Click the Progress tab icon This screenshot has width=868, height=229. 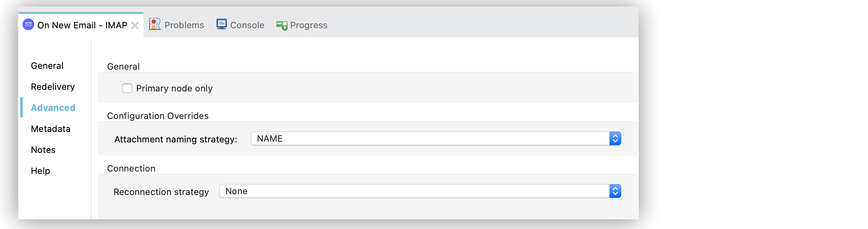pyautogui.click(x=282, y=25)
